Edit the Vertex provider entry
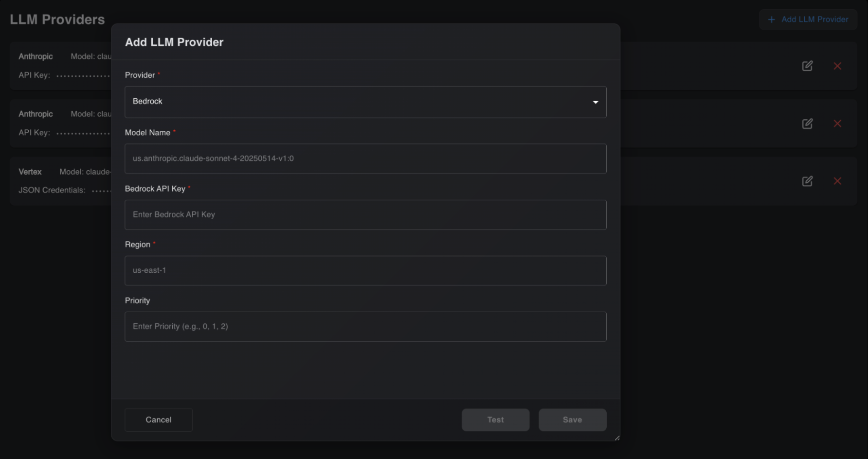868x459 pixels. point(807,181)
